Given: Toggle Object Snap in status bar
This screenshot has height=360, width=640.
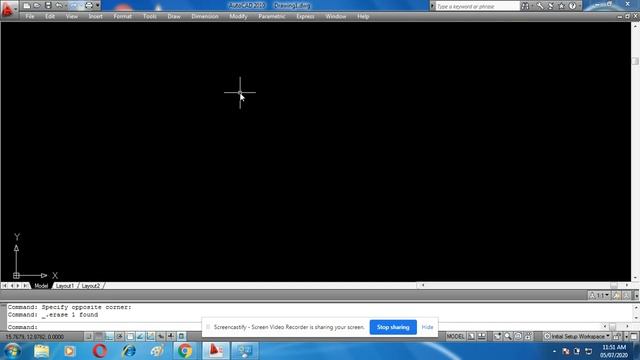Looking at the screenshot, I should [x=130, y=336].
